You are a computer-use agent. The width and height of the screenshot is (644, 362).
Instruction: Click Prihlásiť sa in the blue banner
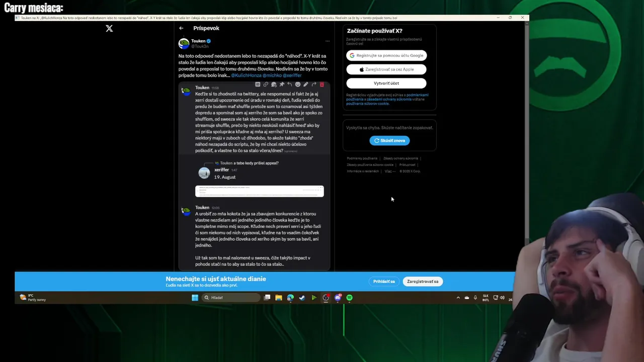(384, 282)
